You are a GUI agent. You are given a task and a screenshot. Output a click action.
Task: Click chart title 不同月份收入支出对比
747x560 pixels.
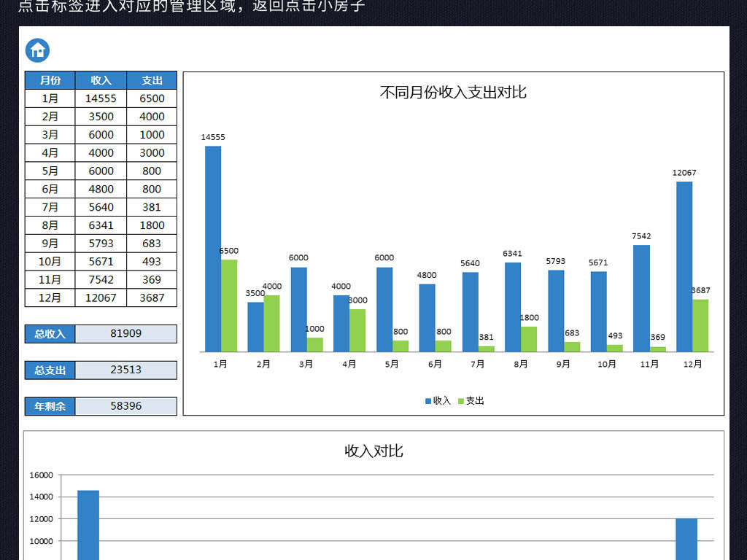pos(453,92)
